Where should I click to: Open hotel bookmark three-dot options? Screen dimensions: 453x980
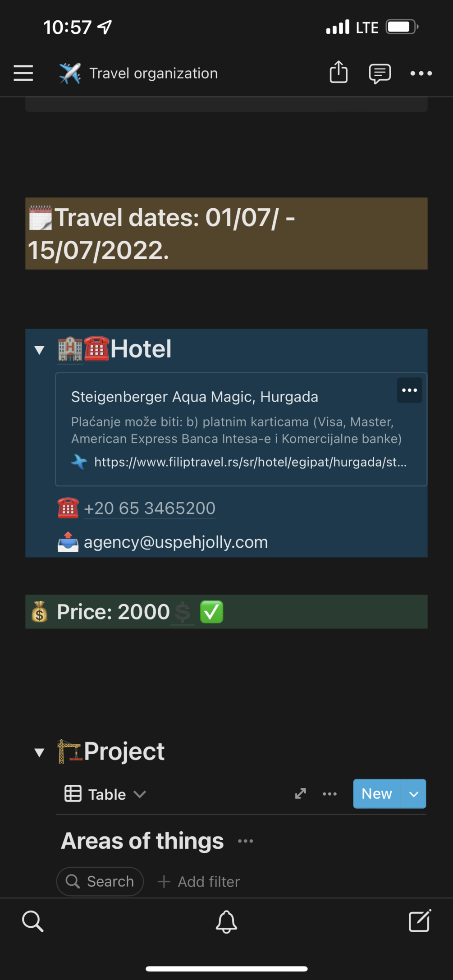click(409, 390)
